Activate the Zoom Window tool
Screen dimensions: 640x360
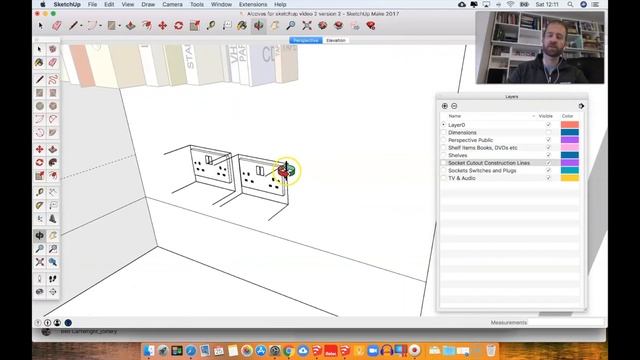point(53,249)
